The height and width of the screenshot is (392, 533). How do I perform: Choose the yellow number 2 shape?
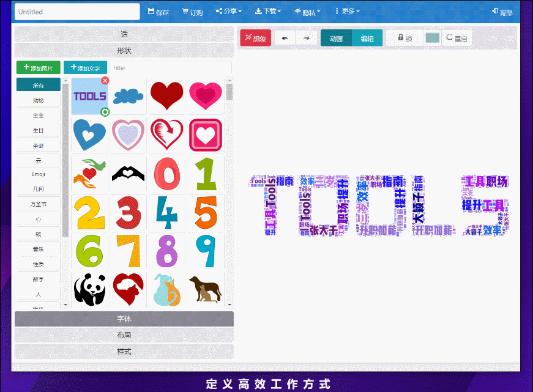coord(89,213)
